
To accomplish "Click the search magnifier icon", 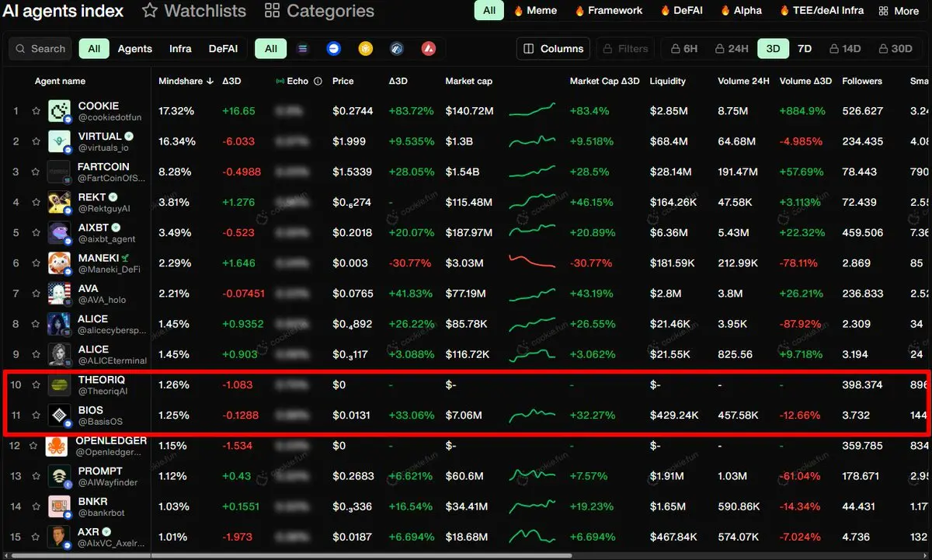I will pyautogui.click(x=21, y=49).
